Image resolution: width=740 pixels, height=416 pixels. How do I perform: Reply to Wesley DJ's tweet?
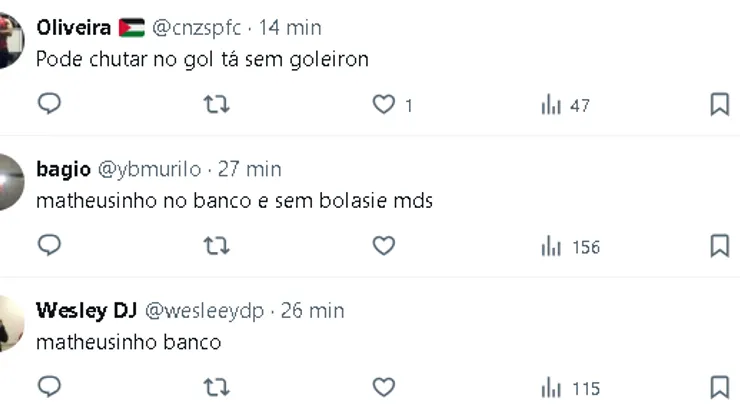click(49, 386)
